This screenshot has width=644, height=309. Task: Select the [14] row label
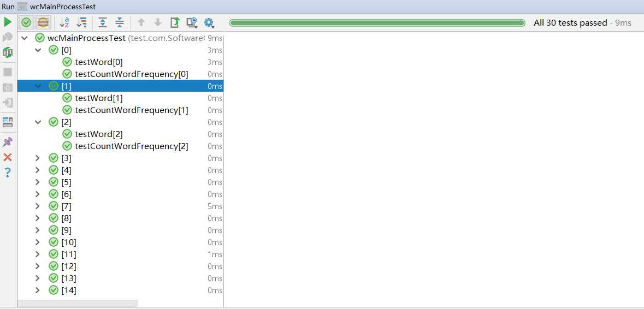69,290
